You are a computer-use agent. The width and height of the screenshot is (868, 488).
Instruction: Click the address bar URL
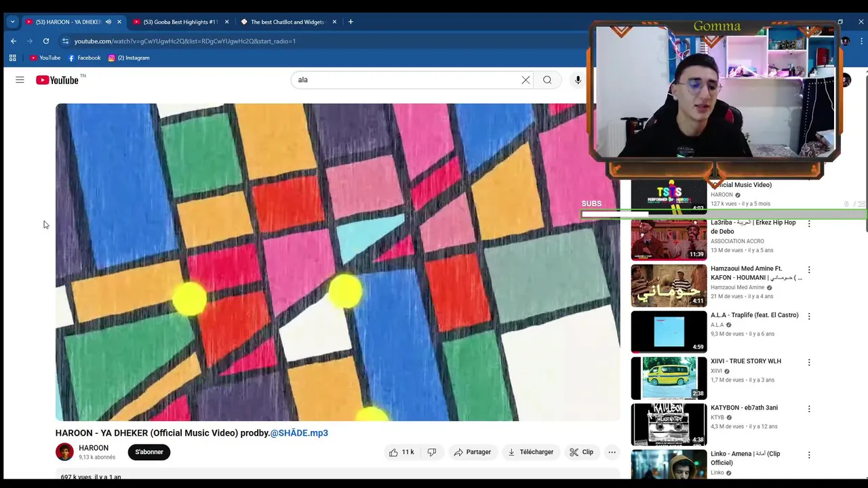(185, 41)
